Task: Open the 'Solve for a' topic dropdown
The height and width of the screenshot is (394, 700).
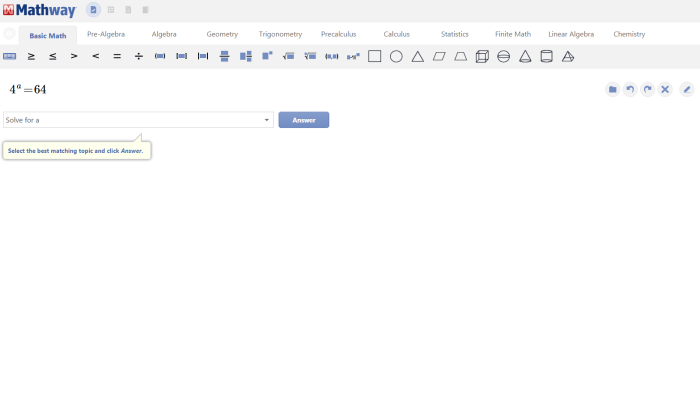Action: coord(138,120)
